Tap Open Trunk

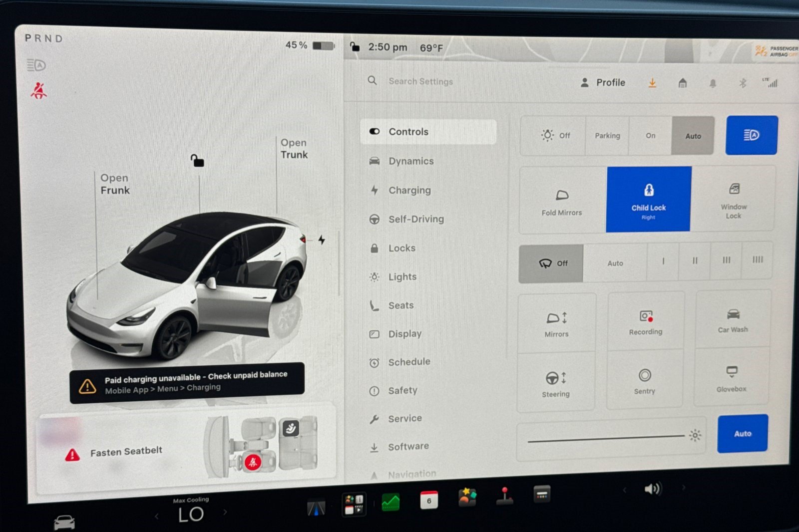click(x=294, y=149)
